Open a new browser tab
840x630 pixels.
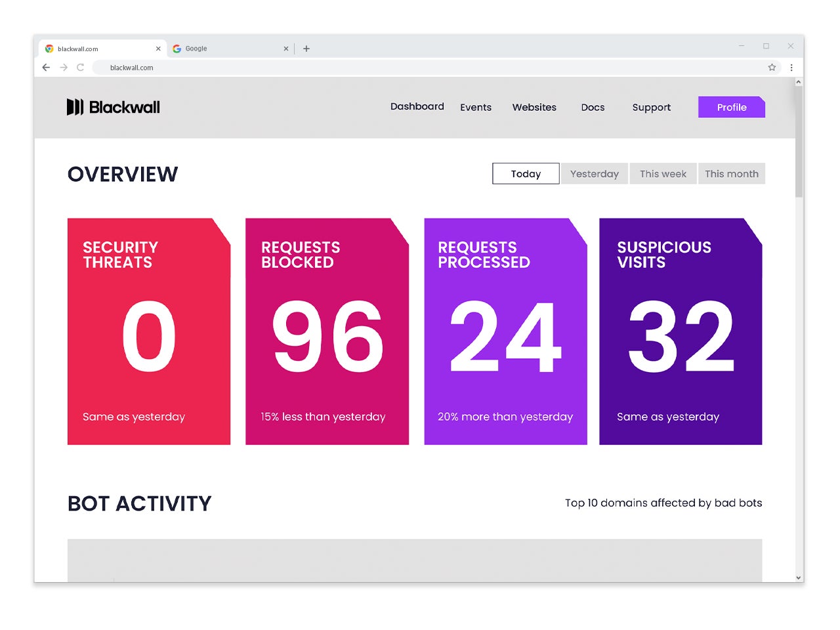click(x=306, y=49)
